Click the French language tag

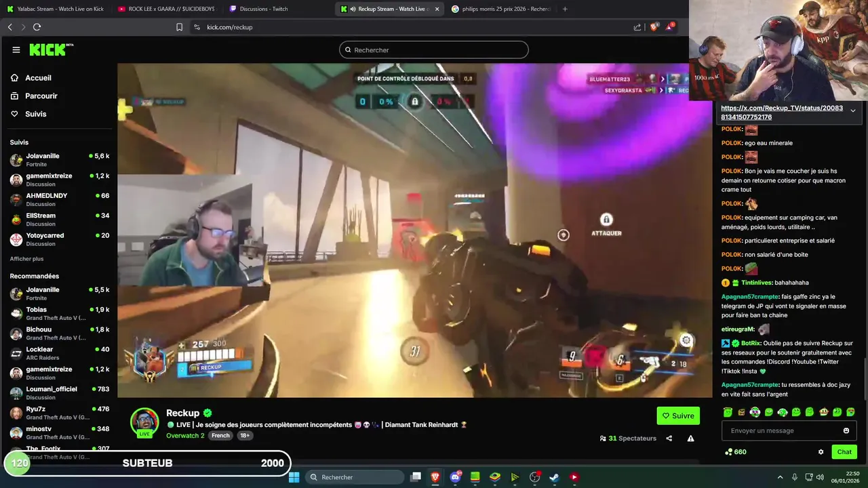220,435
